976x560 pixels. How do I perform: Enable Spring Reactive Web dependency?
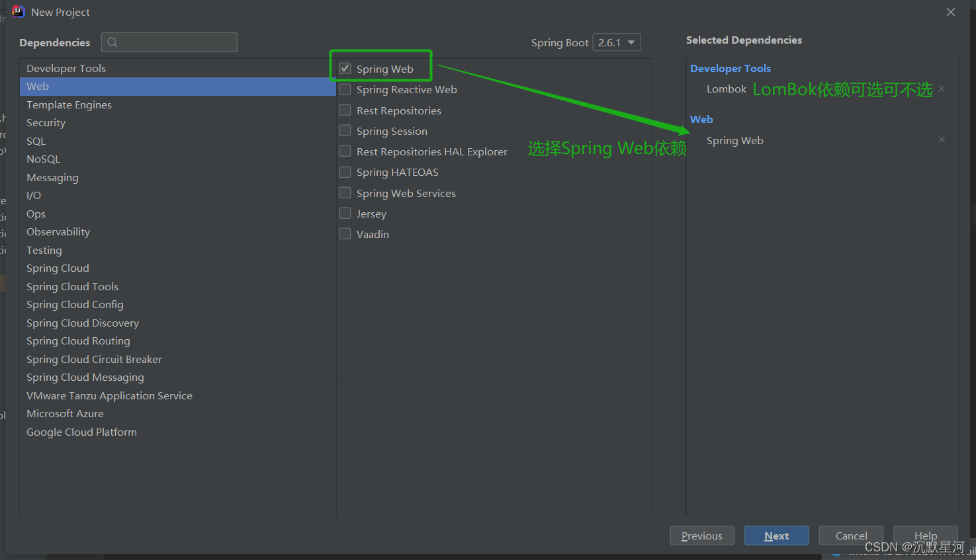pyautogui.click(x=345, y=89)
